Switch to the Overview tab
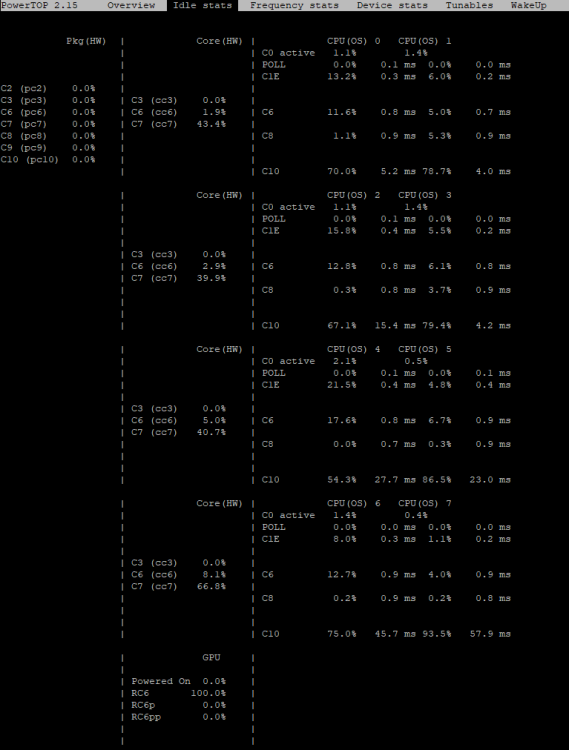The height and width of the screenshot is (750, 569). point(131,5)
